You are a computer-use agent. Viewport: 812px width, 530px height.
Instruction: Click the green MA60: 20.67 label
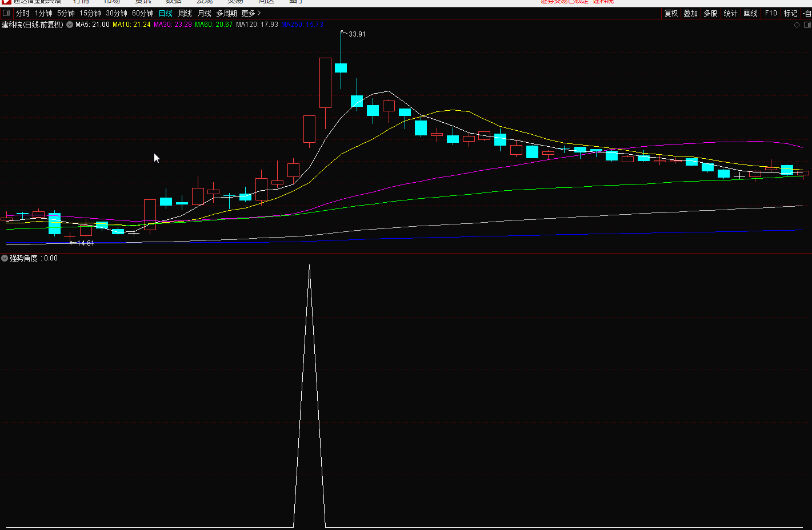pyautogui.click(x=214, y=25)
